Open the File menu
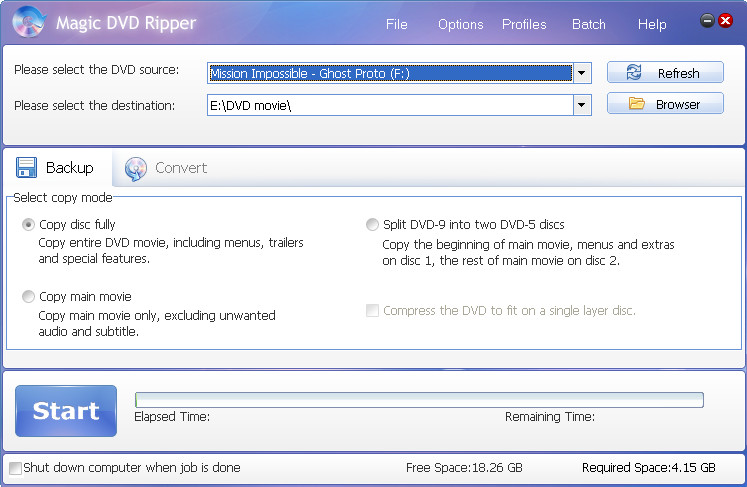This screenshot has width=747, height=487. pos(396,24)
